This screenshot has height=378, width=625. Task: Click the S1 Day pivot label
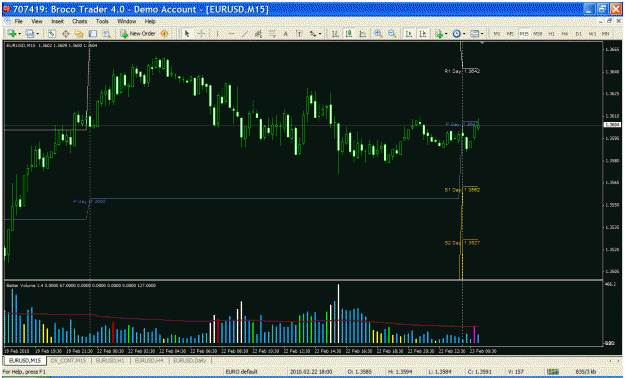point(462,190)
